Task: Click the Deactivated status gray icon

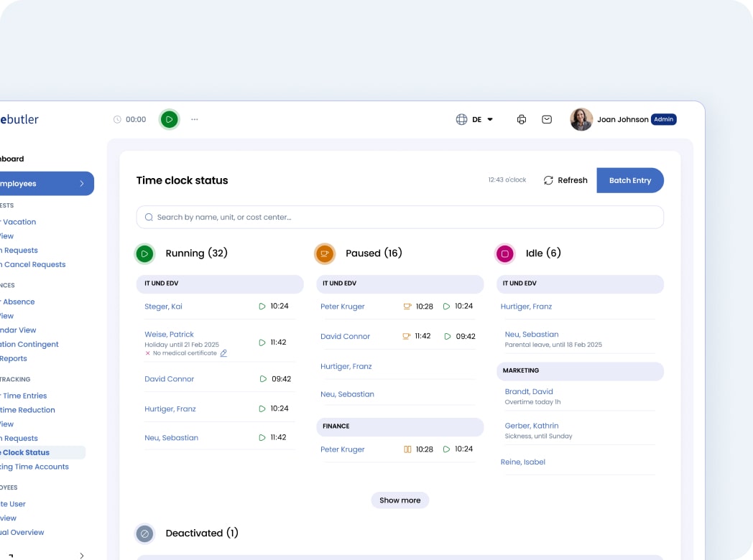Action: click(x=145, y=533)
